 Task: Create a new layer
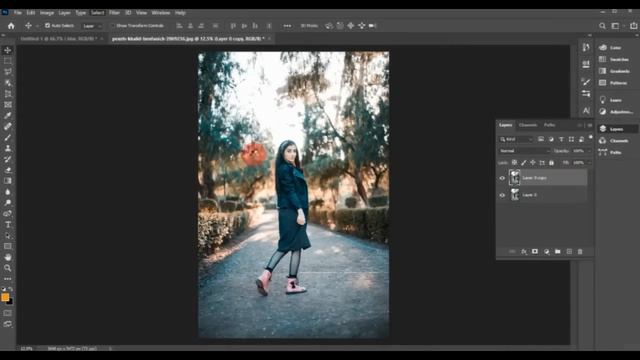[569, 252]
